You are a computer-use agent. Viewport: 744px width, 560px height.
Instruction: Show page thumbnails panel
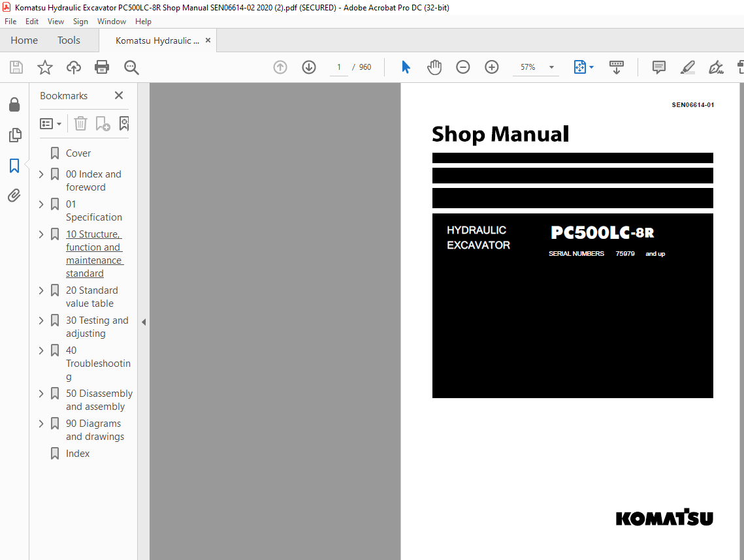15,135
